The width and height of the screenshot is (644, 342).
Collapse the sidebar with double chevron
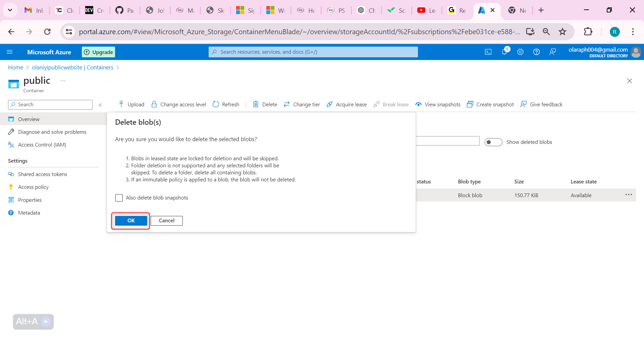click(100, 105)
